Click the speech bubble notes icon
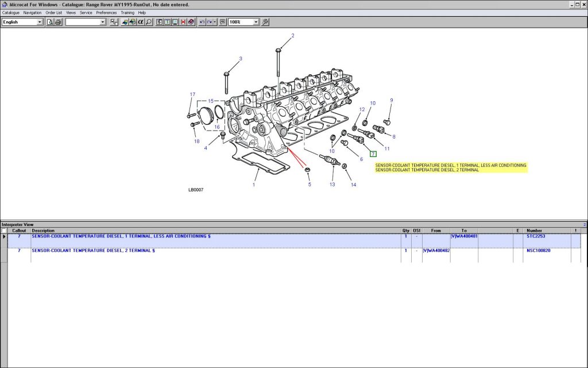The height and width of the screenshot is (368, 588). pos(222,22)
